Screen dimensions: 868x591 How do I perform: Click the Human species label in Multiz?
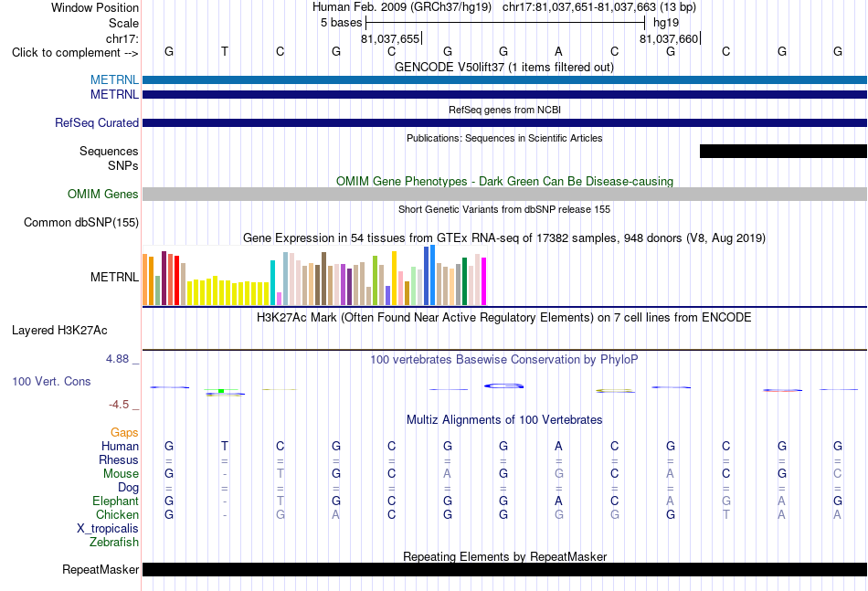click(x=120, y=446)
